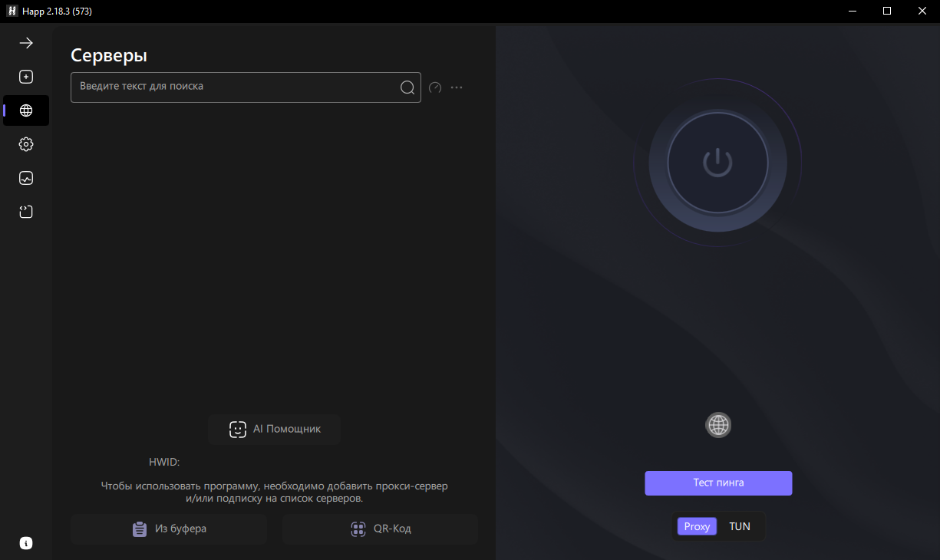Viewport: 940px width, 560px height.
Task: Click the speedometer icon beside the search box
Action: pos(435,87)
